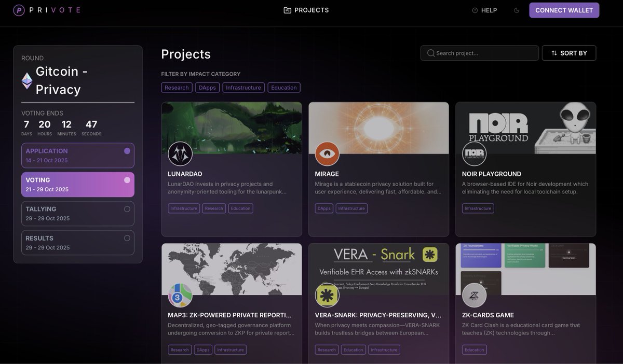Open the LUNARDAO project title

(x=185, y=174)
